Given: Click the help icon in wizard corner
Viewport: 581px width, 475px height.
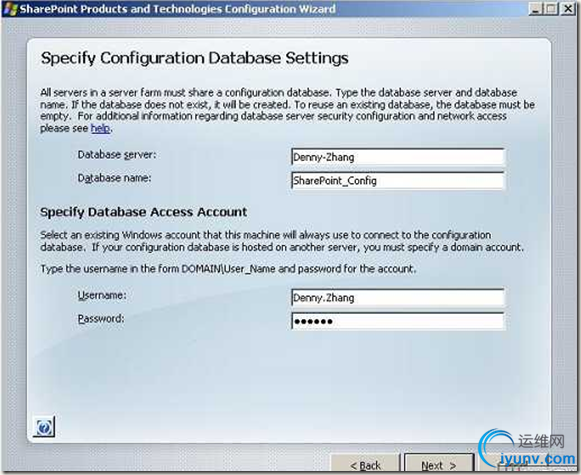Looking at the screenshot, I should (x=44, y=427).
